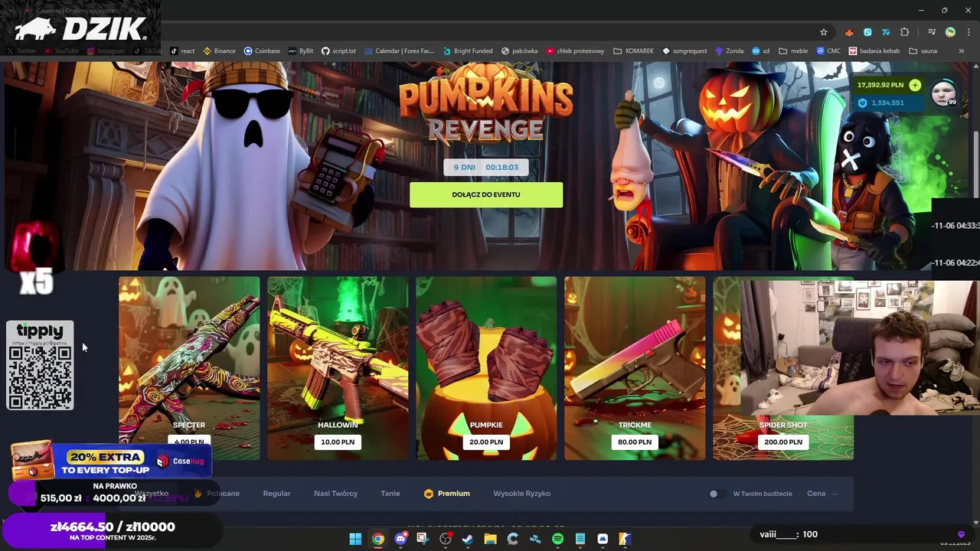Select the Wysokie Ryzyko category tab
This screenshot has width=980, height=551.
pyautogui.click(x=521, y=494)
